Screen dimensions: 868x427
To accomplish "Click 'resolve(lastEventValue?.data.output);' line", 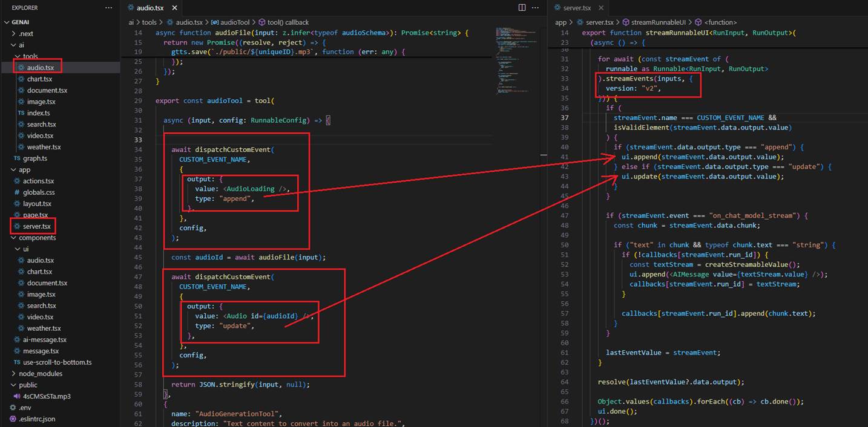I will [671, 382].
